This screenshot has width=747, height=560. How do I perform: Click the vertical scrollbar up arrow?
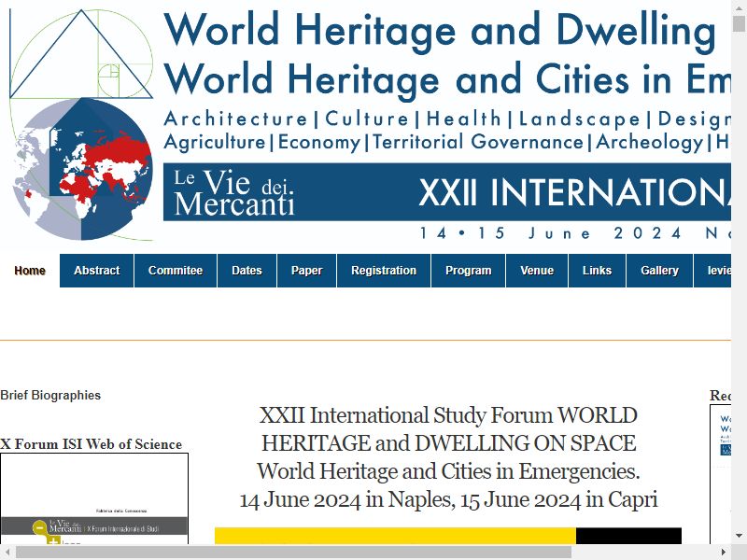point(739,7)
